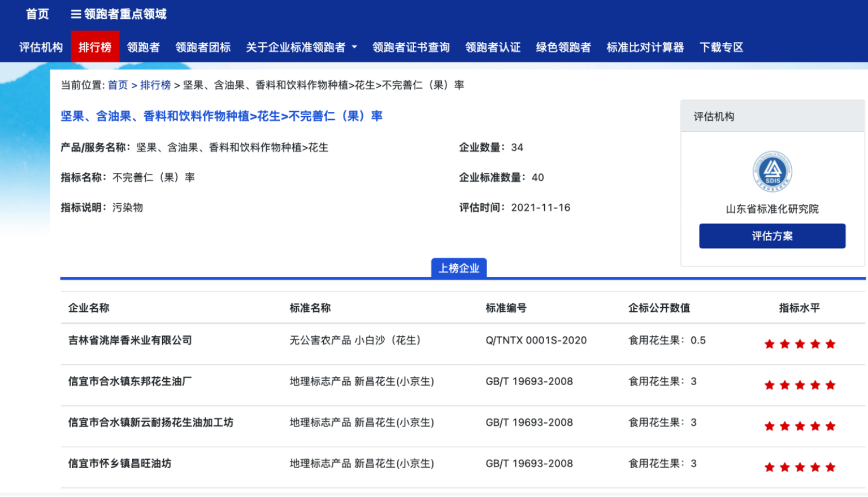Screen dimensions: 868x497
Task: Click the SDIS institute logo
Action: tap(772, 171)
